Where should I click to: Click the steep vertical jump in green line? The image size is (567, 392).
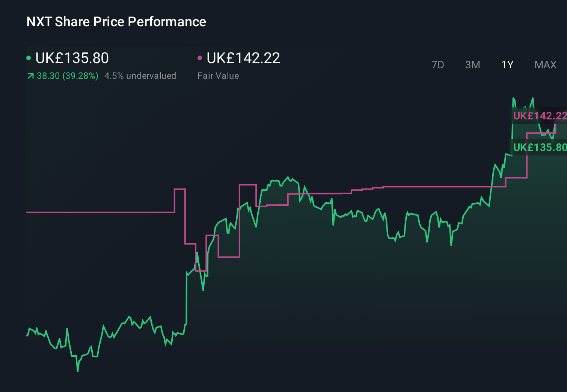[x=187, y=297]
